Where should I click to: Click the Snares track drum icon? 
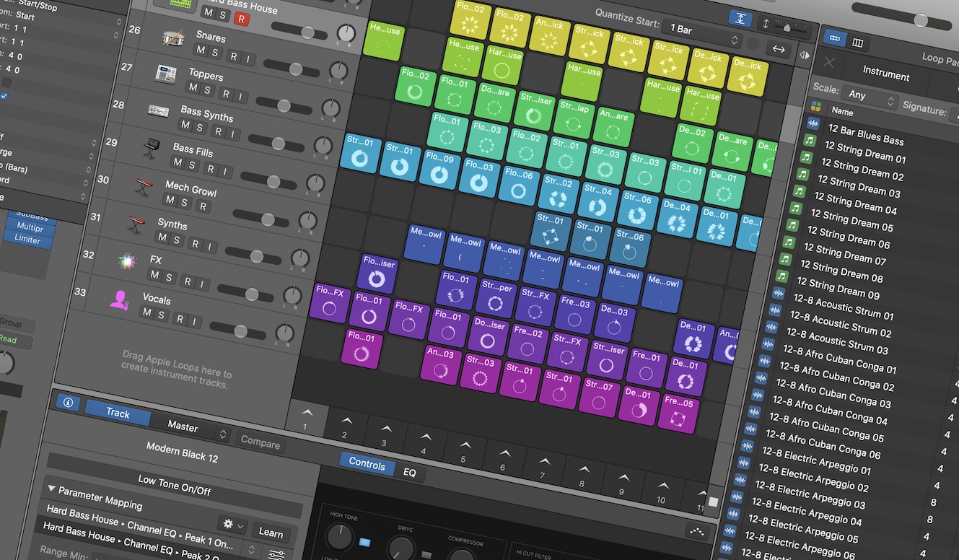(x=174, y=38)
